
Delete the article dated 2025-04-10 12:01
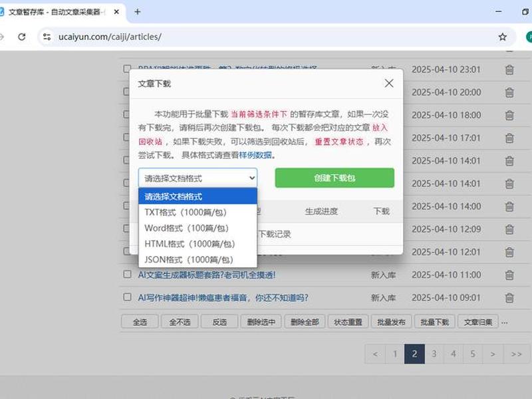(509, 252)
